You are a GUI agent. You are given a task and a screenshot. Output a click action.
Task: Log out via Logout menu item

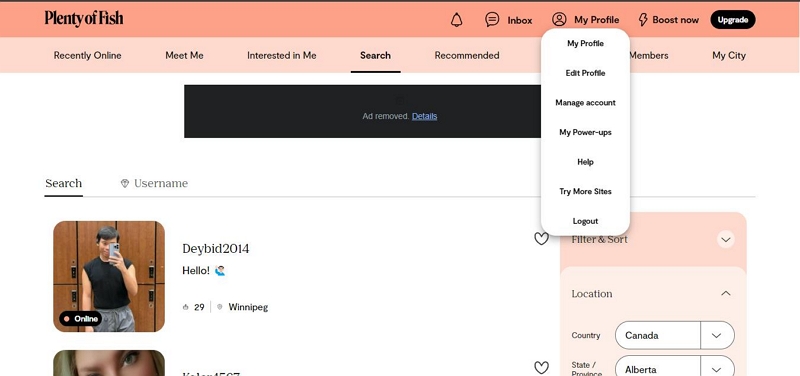coord(585,221)
